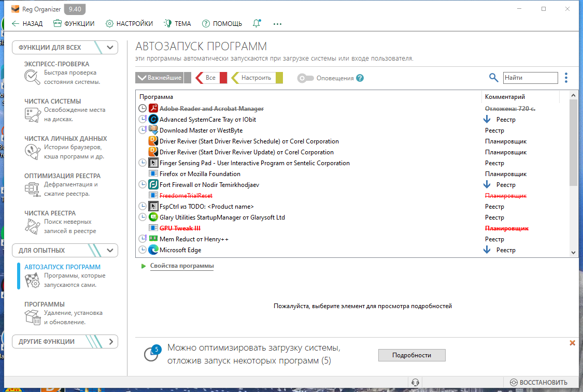Toggle delay clock for Advanced SystemCare Tray
The image size is (583, 392).
pos(143,119)
